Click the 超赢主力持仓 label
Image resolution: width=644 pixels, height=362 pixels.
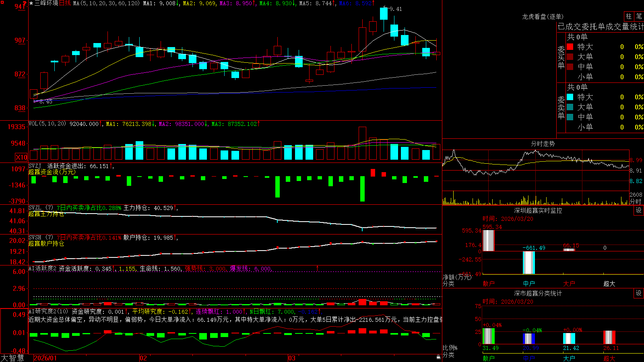point(46,214)
